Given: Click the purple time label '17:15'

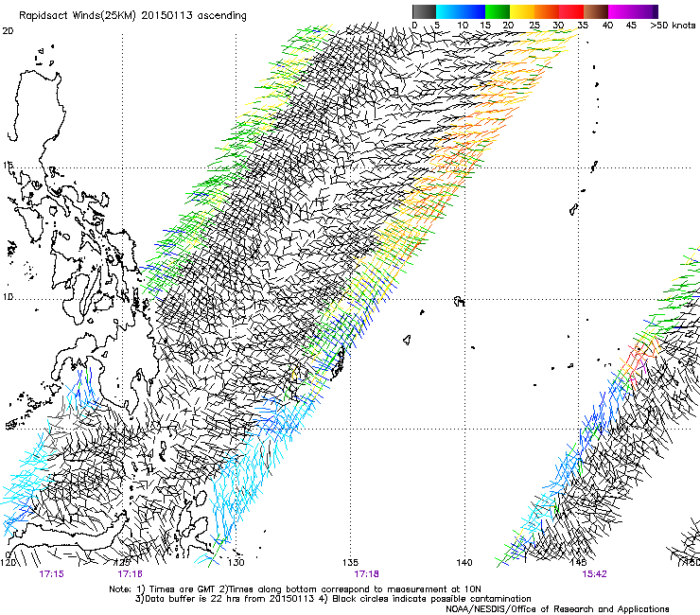Looking at the screenshot, I should [51, 574].
